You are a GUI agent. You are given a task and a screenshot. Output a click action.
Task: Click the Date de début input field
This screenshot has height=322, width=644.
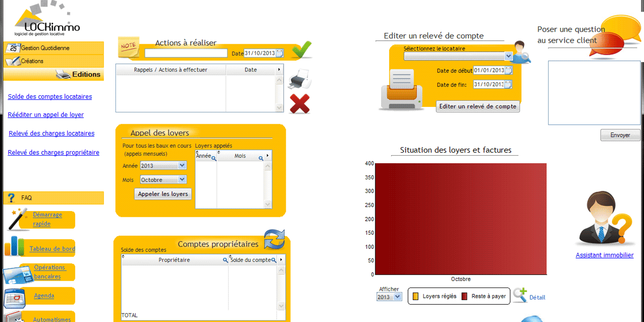pyautogui.click(x=489, y=70)
